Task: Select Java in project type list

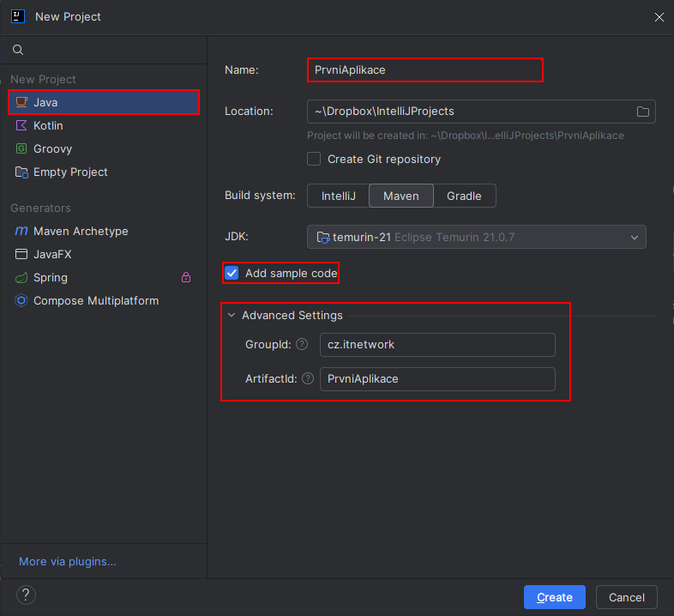Action: [104, 102]
